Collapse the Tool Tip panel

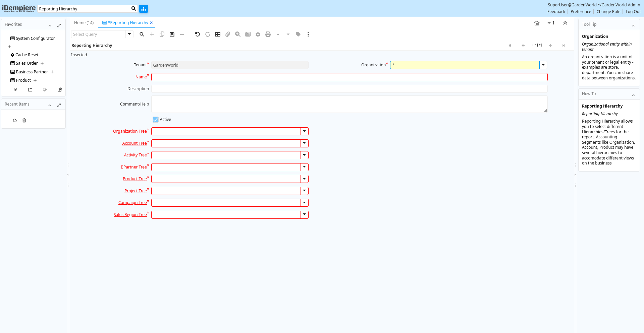[633, 26]
